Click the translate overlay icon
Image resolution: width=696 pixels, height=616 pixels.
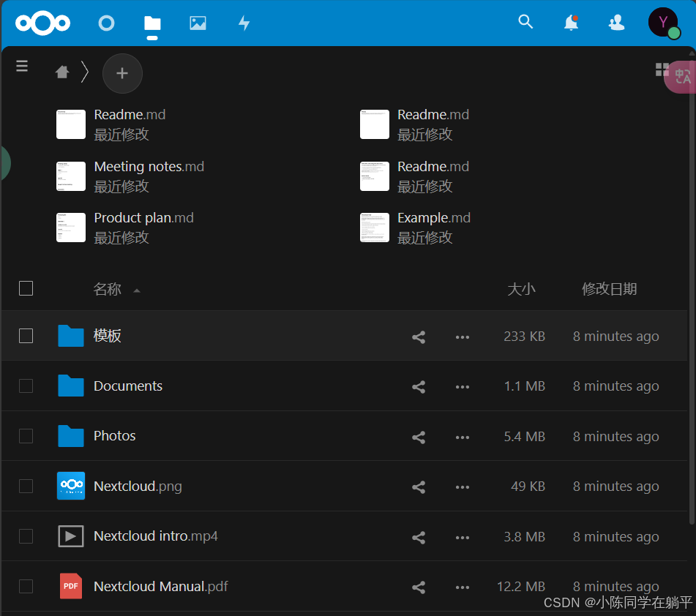tap(682, 76)
